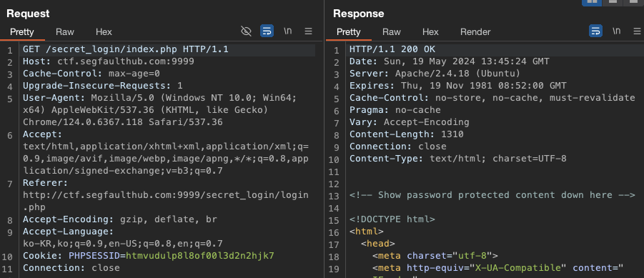The image size is (644, 278).
Task: Click the Content-Type text/html charset=UTF-8 header
Action: [458, 159]
